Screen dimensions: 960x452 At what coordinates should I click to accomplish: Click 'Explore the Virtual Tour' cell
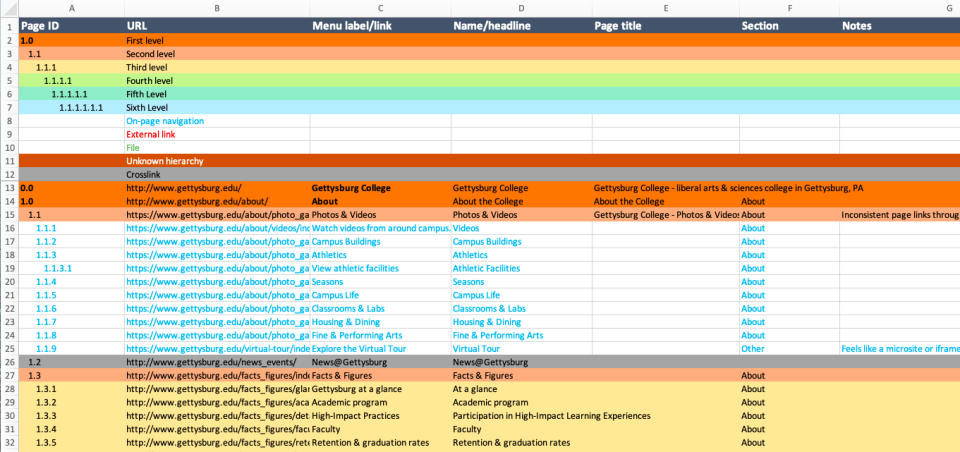tap(381, 348)
